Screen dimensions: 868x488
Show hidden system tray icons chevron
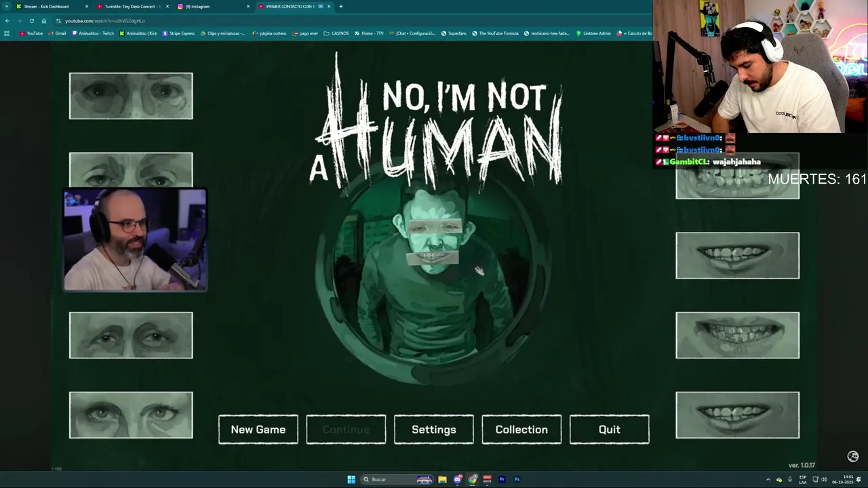(768, 479)
